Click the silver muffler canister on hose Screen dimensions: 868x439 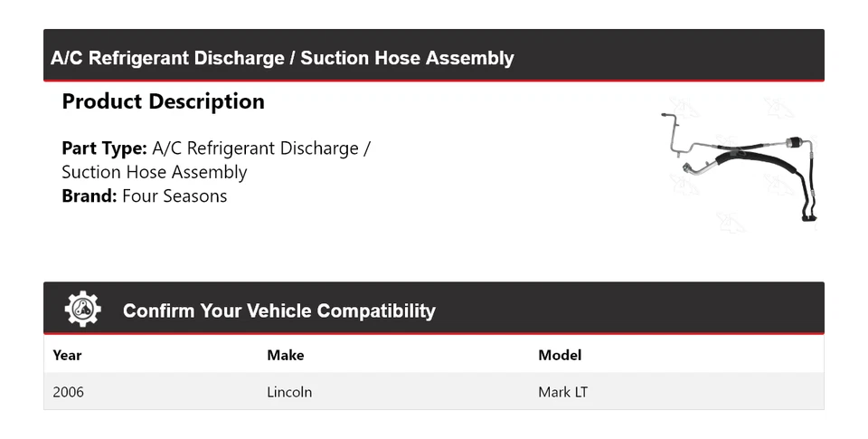(793, 142)
